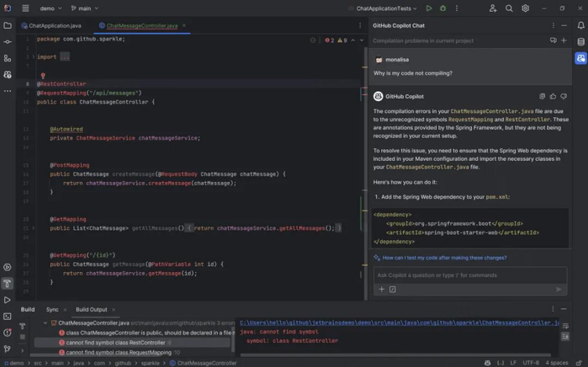Start debugging with the bug icon
588x367 pixels.
coord(443,9)
